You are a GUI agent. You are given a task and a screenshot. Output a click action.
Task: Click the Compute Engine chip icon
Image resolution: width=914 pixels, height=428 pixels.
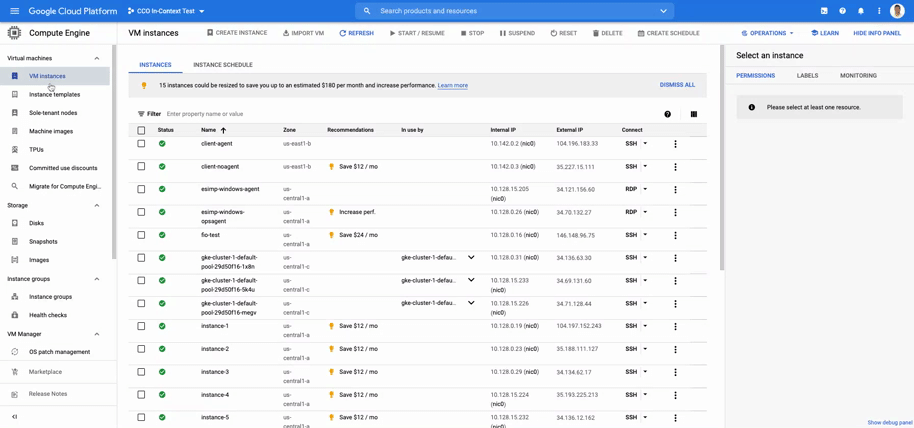tap(15, 33)
